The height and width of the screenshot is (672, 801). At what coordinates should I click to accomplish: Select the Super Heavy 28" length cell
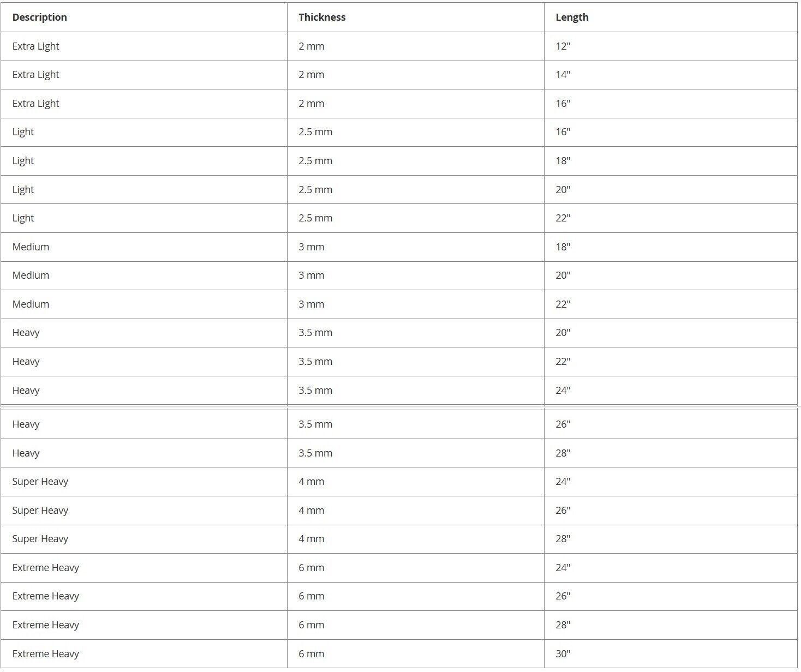[x=671, y=539]
